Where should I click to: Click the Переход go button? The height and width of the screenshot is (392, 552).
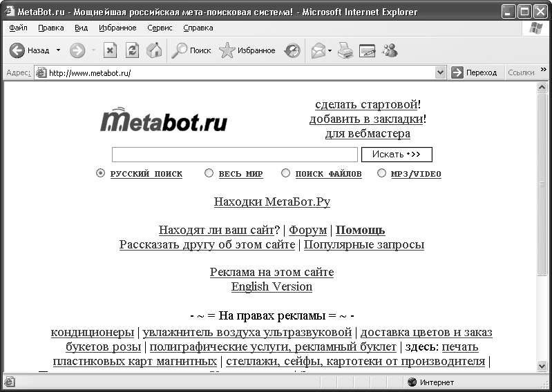coord(474,72)
